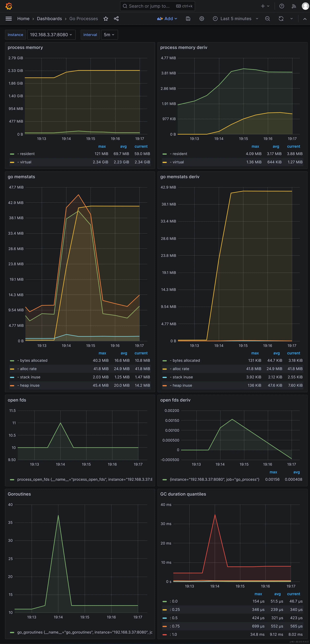The image size is (310, 644).
Task: Click the search or jump to field
Action: (157, 6)
